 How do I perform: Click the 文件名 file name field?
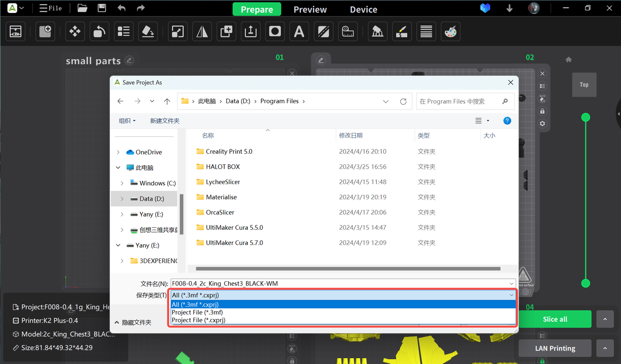pos(343,284)
